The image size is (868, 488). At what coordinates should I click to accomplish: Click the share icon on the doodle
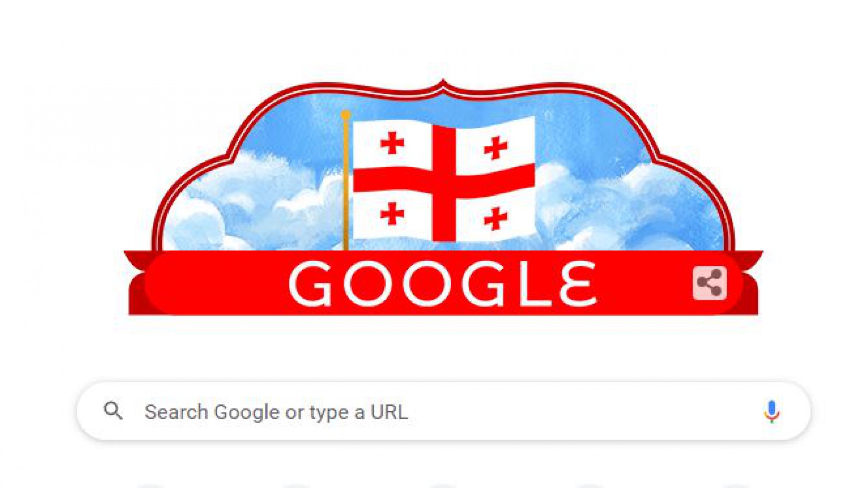[x=709, y=283]
